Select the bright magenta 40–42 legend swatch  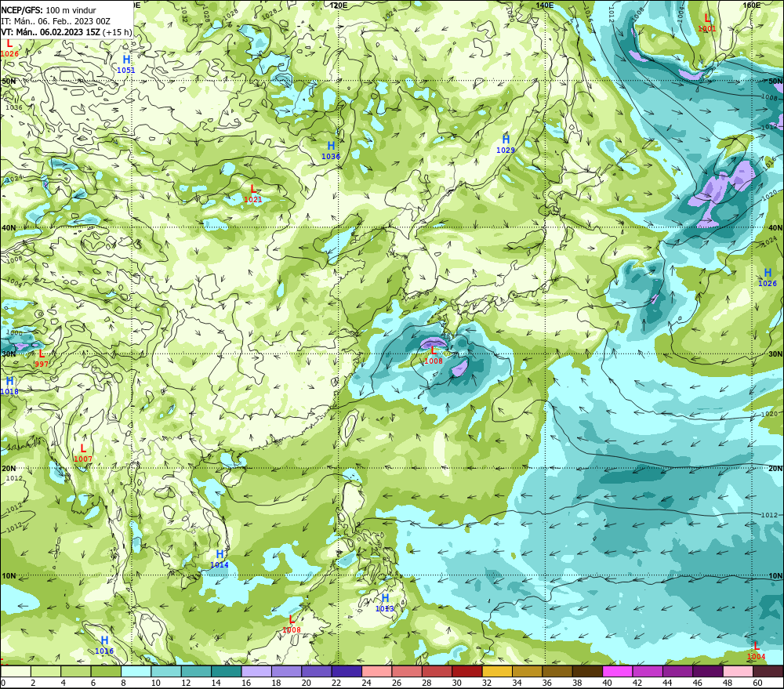618,671
